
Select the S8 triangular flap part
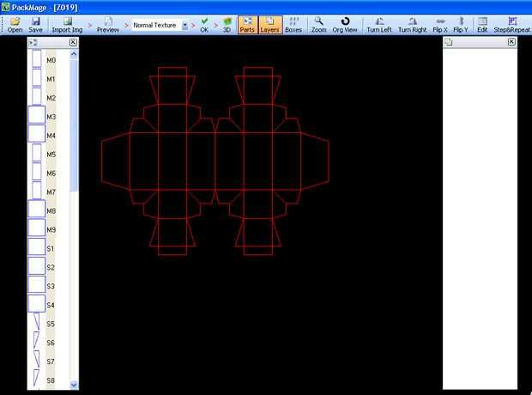[36, 378]
